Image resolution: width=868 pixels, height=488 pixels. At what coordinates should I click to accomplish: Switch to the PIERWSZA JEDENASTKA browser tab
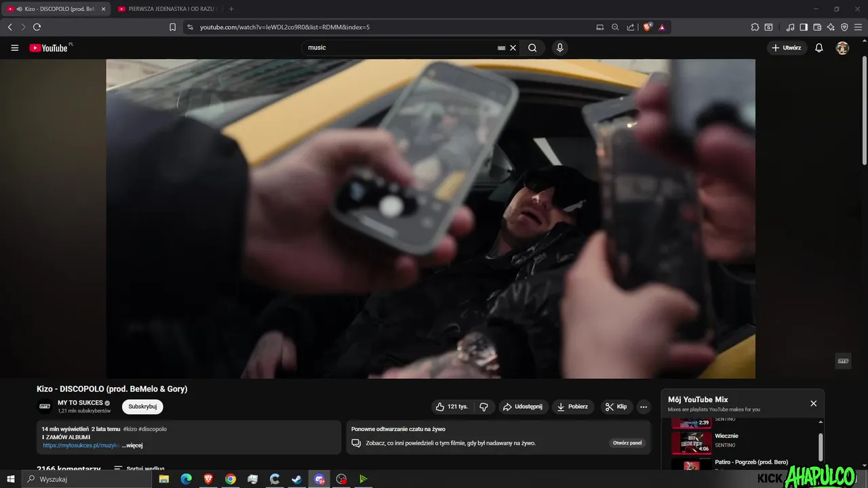[x=167, y=9]
